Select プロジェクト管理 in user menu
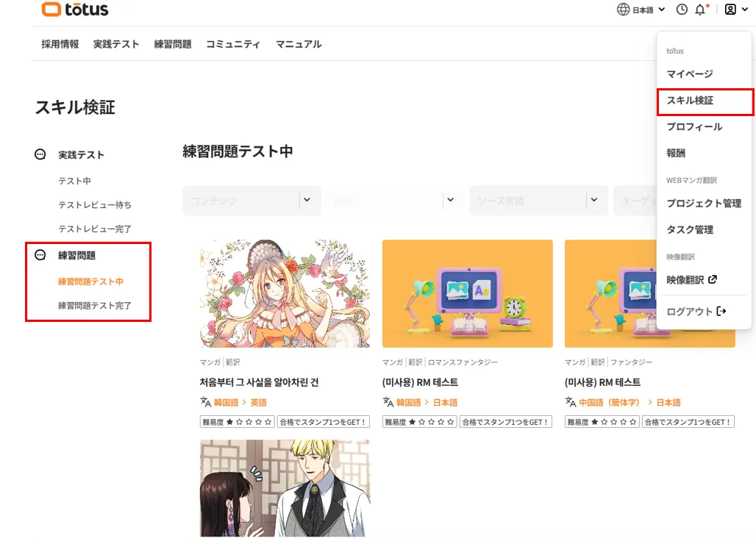This screenshot has width=756, height=538. coord(704,204)
